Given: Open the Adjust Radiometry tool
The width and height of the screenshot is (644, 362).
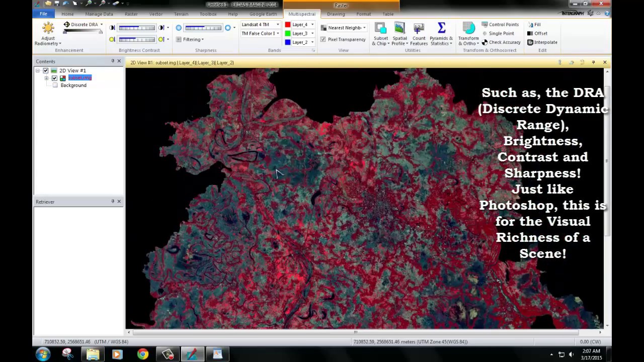Looking at the screenshot, I should pyautogui.click(x=48, y=34).
